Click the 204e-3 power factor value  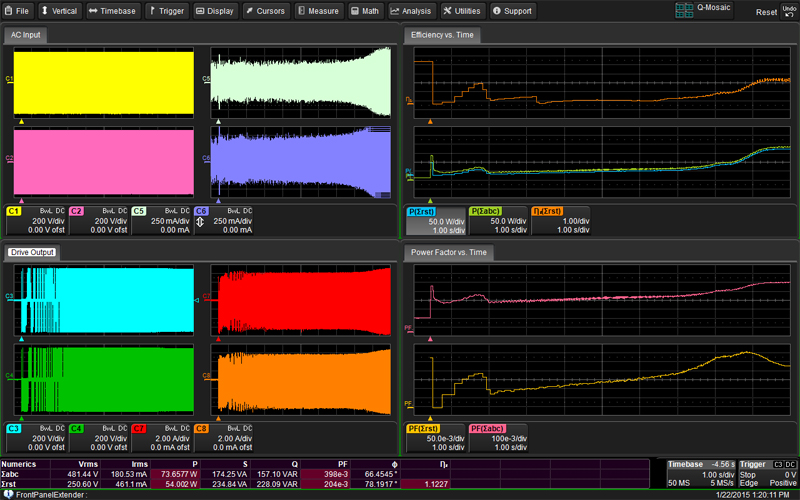[x=325, y=484]
